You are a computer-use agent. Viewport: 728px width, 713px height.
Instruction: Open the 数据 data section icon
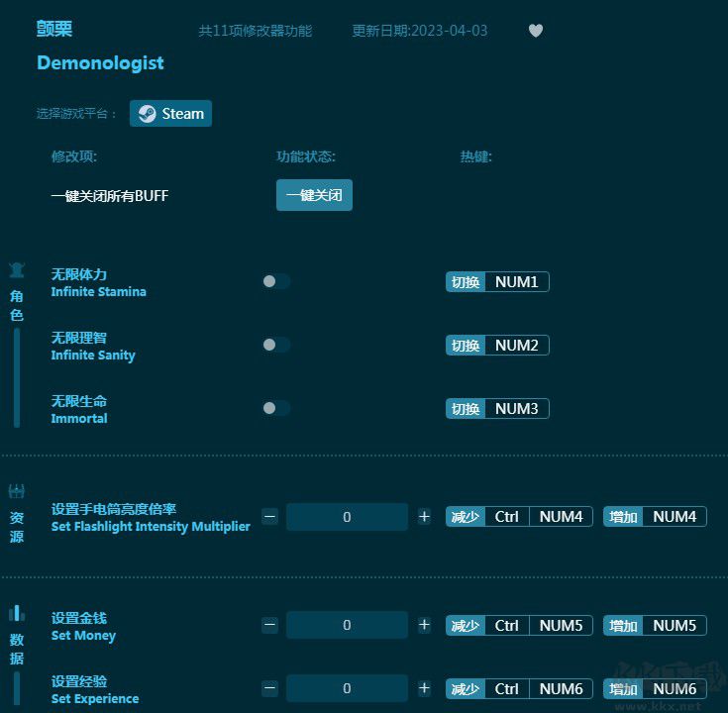17,614
